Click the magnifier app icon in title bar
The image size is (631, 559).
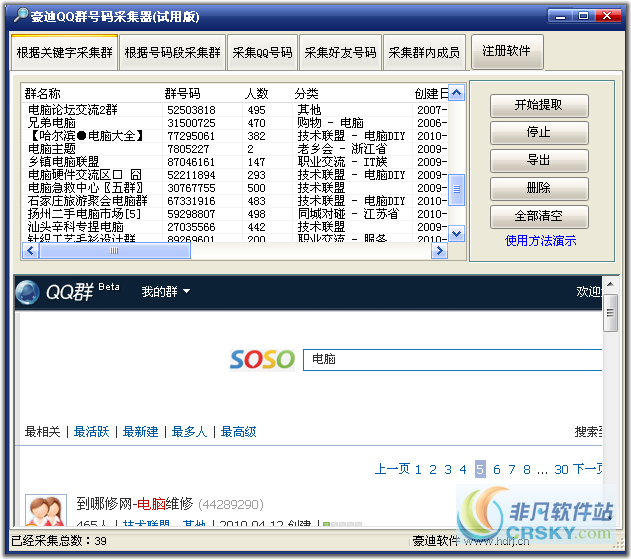(21, 15)
